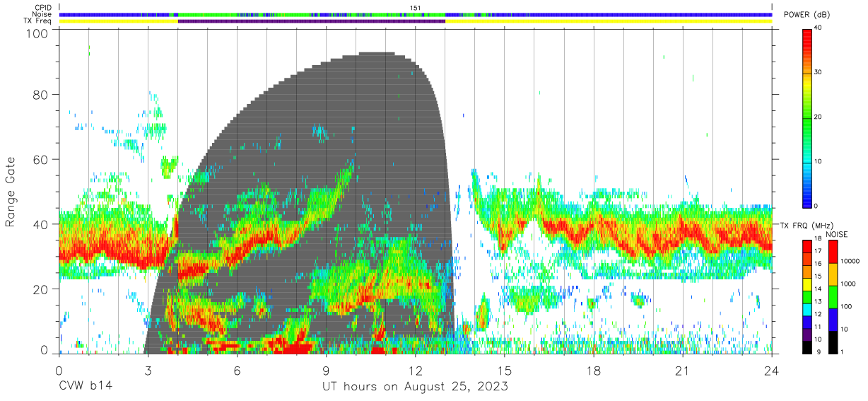The height and width of the screenshot is (401, 868).
Task: Click the "CPID" label at top
Action: 43,8
